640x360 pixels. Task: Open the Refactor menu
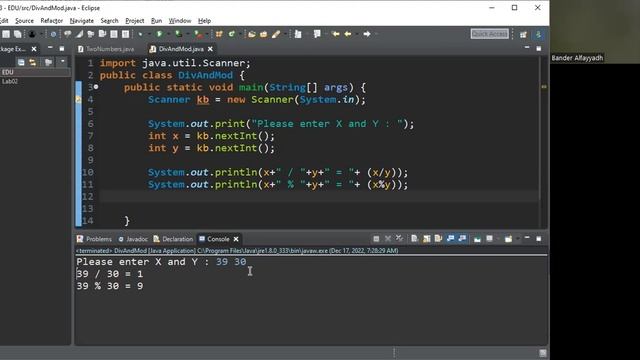(52, 21)
